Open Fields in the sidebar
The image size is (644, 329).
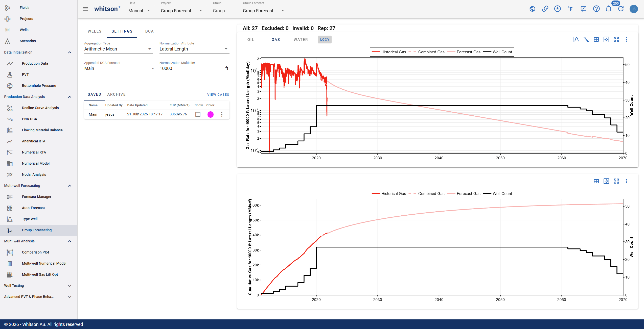coord(25,8)
